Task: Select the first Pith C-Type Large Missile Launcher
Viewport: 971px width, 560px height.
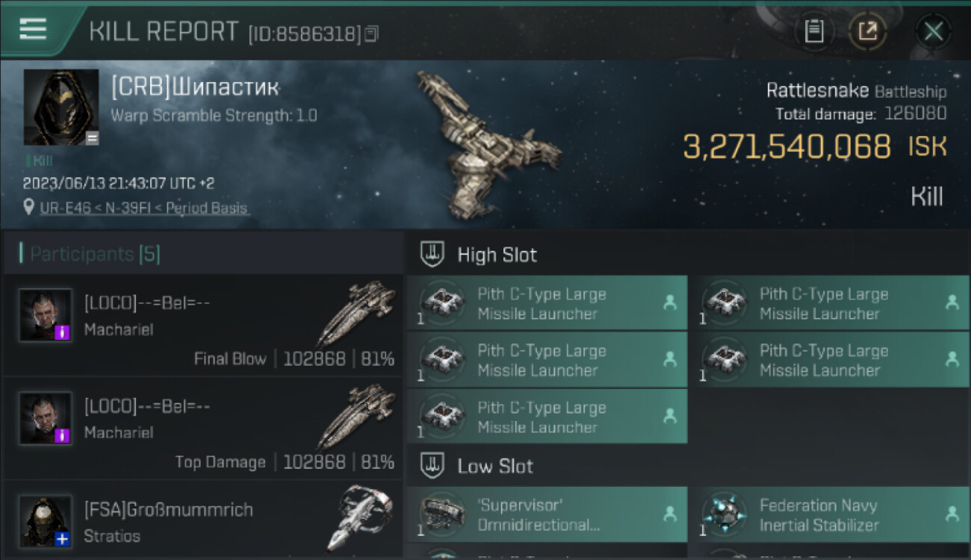Action: point(546,303)
